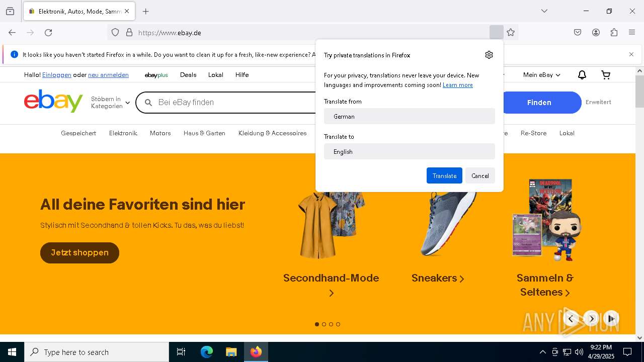Open the Windows Start menu

click(x=12, y=352)
